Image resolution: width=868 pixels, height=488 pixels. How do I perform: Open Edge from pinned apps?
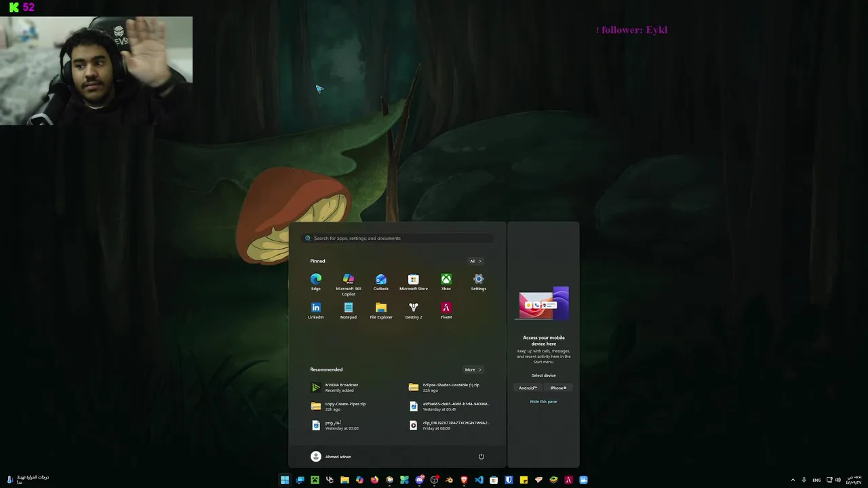[316, 282]
